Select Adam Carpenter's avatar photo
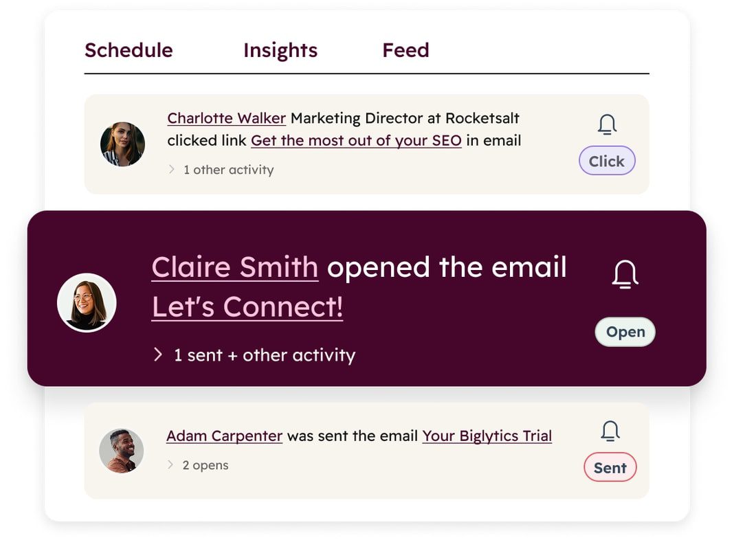756x540 pixels. [122, 450]
